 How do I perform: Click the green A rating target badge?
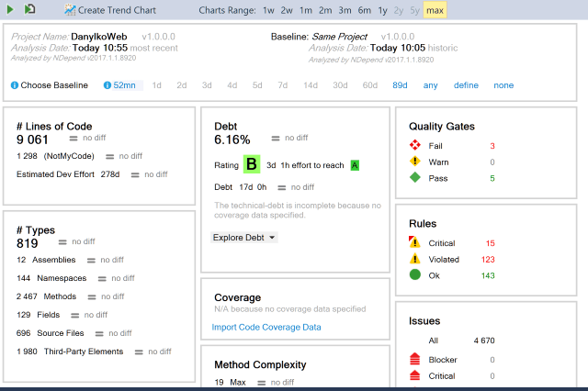355,165
